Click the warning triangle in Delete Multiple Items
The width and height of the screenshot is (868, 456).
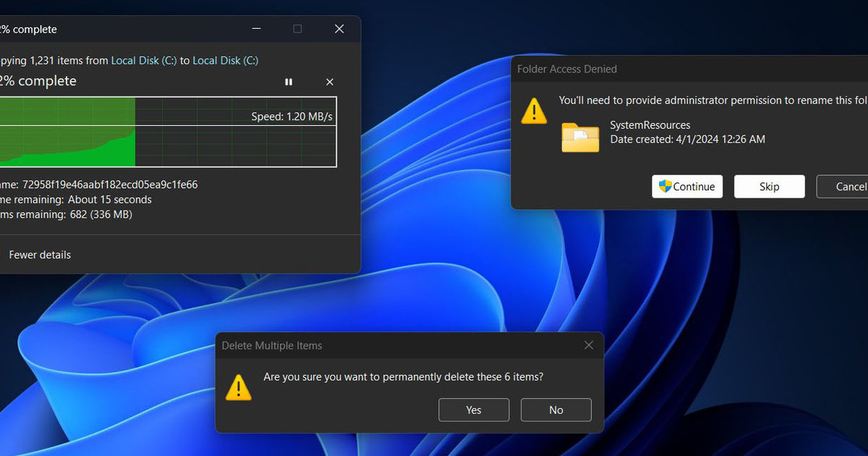pos(238,387)
